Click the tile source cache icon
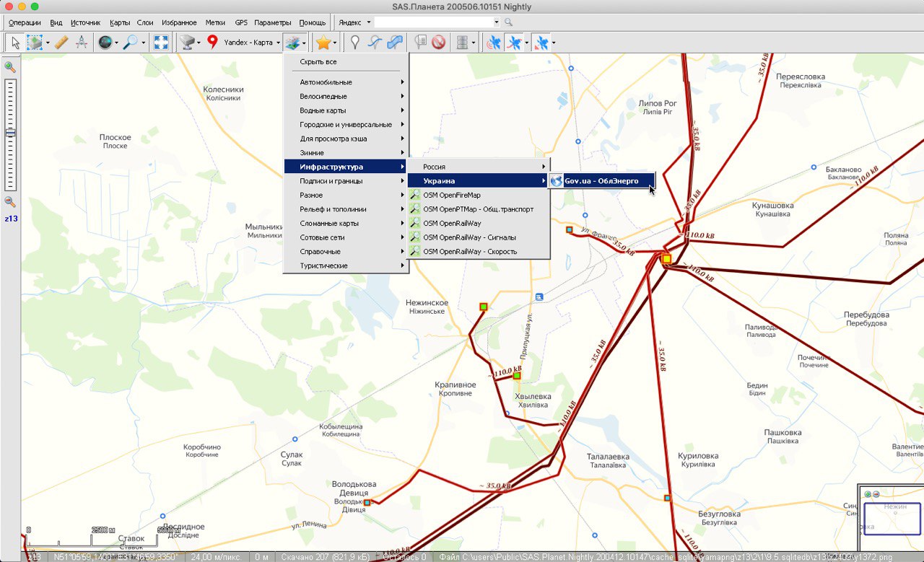Screen dimensions: 924x562 pyautogui.click(x=188, y=43)
